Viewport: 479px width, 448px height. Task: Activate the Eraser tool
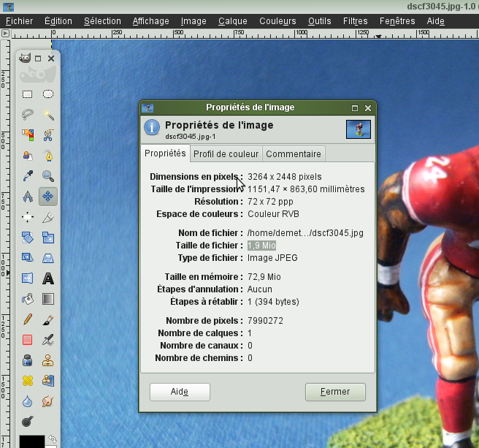28,340
